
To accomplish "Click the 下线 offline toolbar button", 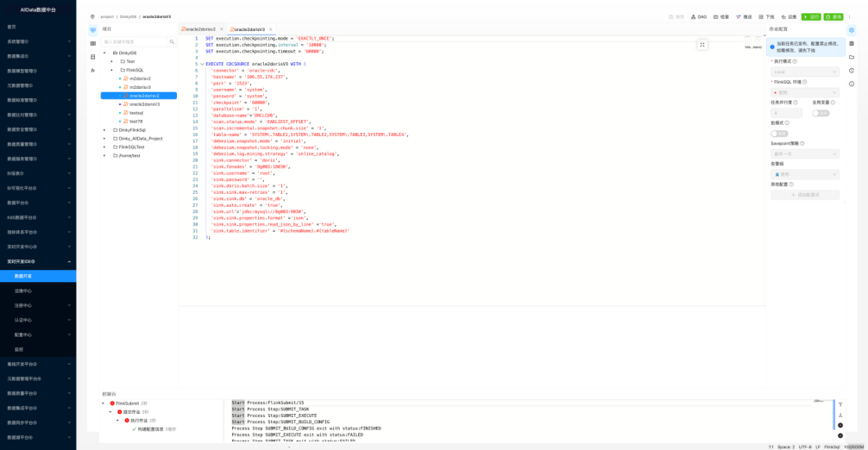I will [767, 16].
